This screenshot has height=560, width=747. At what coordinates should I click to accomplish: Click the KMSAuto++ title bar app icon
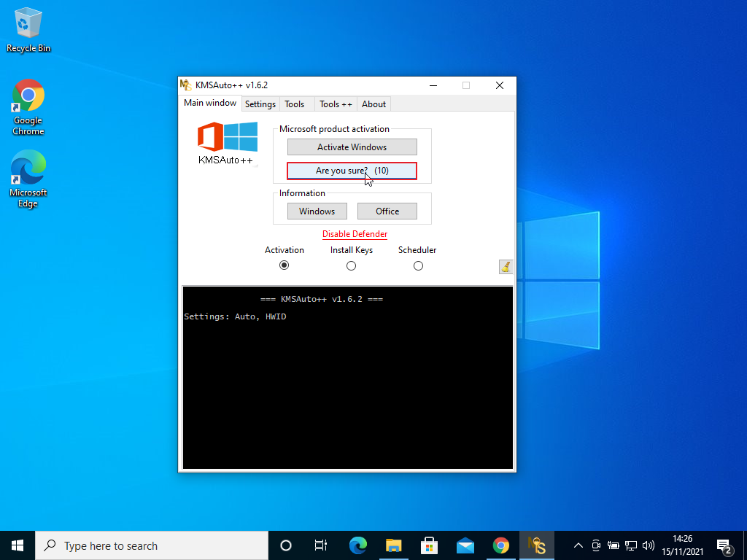click(x=186, y=85)
